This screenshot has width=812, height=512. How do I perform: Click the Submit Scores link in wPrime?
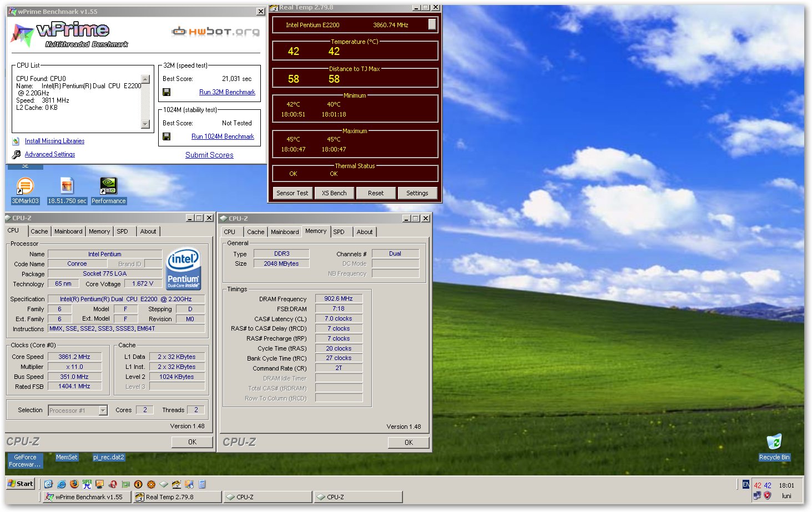tap(209, 155)
